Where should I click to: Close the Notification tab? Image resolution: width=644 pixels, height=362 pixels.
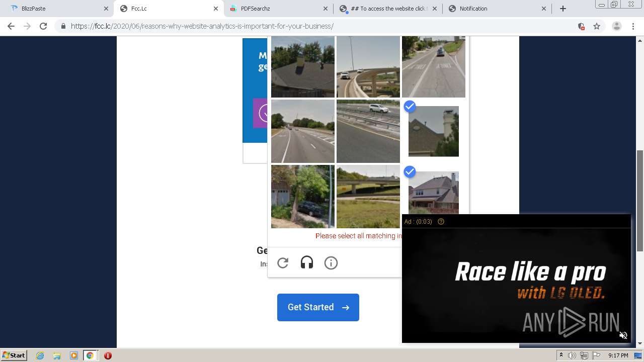(544, 9)
